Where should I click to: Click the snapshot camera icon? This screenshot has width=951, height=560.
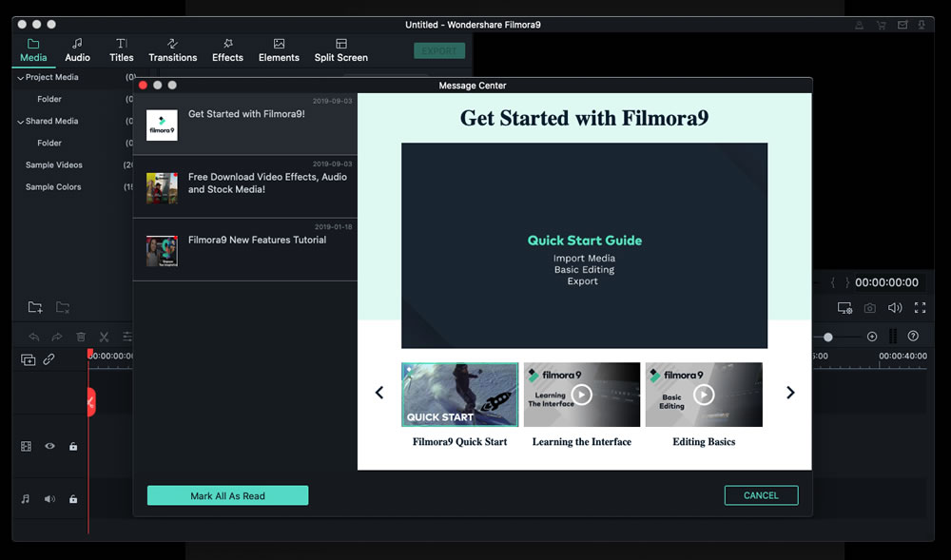[870, 308]
